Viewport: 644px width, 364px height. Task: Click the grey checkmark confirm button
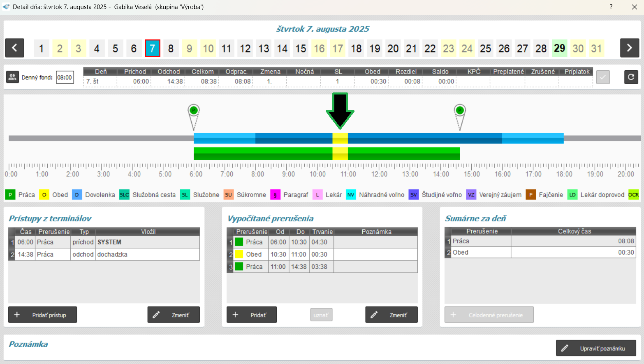(x=602, y=77)
